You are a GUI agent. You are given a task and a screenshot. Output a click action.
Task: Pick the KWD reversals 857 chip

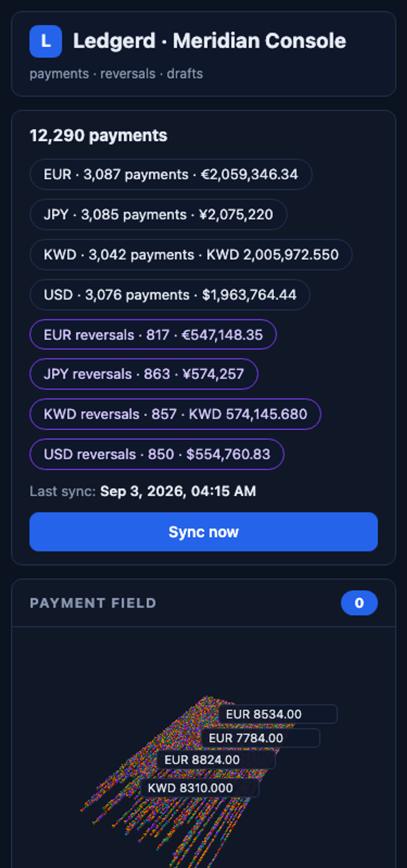[x=175, y=414]
